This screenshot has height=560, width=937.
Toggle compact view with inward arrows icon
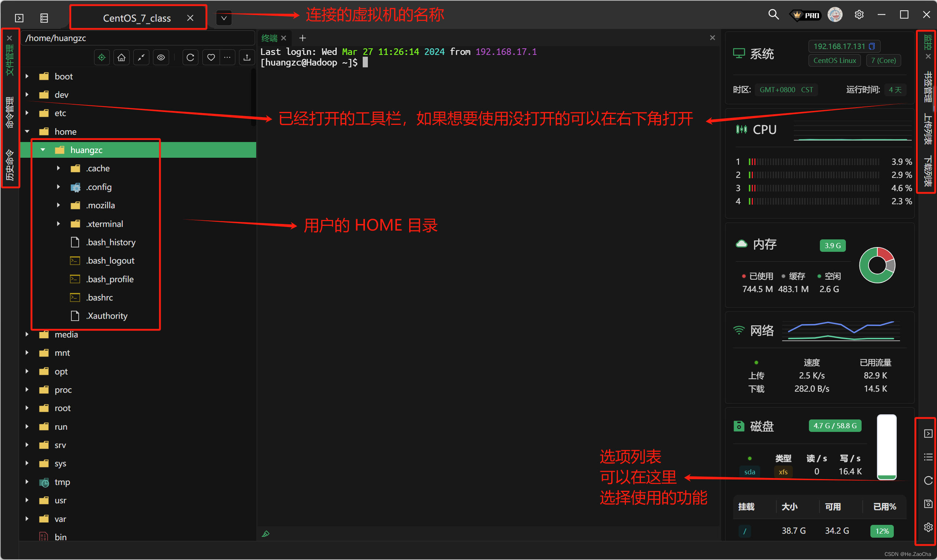(141, 57)
